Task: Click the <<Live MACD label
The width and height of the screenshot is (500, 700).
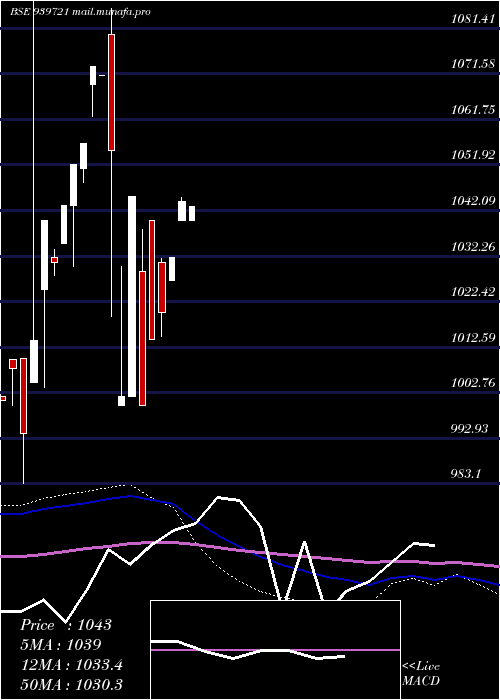Action: pos(421,674)
